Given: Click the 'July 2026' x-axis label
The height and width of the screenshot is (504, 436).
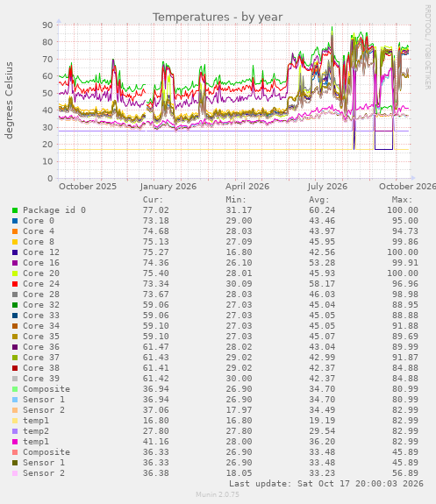Looking at the screenshot, I should coord(327,187).
